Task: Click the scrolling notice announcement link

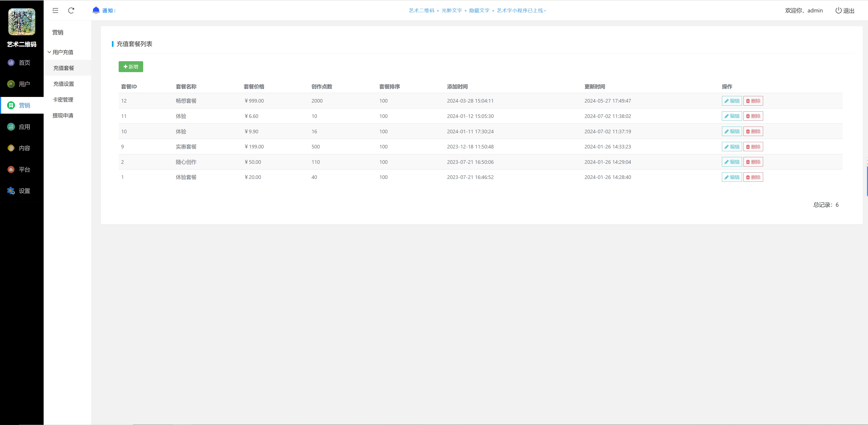Action: pyautogui.click(x=478, y=10)
